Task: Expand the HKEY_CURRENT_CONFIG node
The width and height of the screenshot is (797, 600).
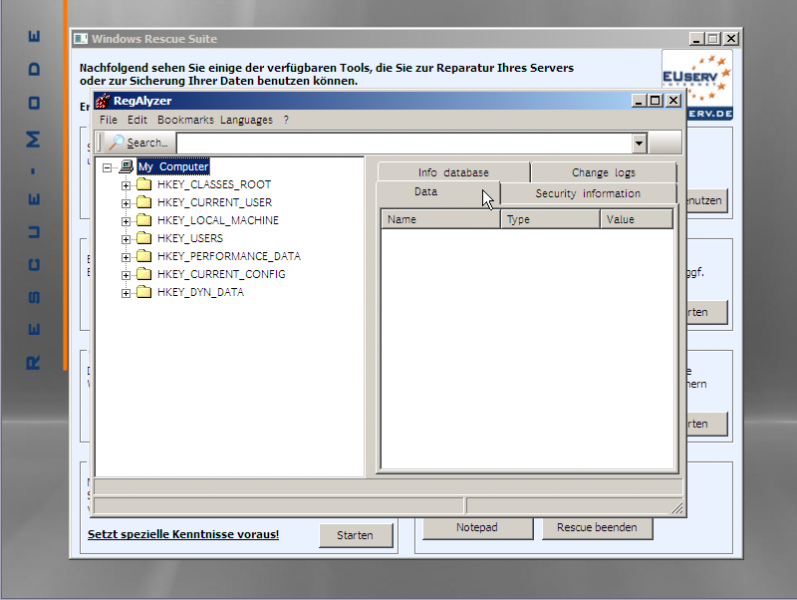Action: 126,275
